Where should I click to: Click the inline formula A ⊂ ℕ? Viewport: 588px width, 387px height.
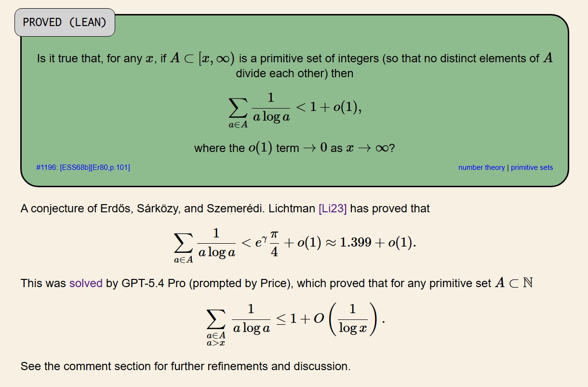[x=514, y=283]
